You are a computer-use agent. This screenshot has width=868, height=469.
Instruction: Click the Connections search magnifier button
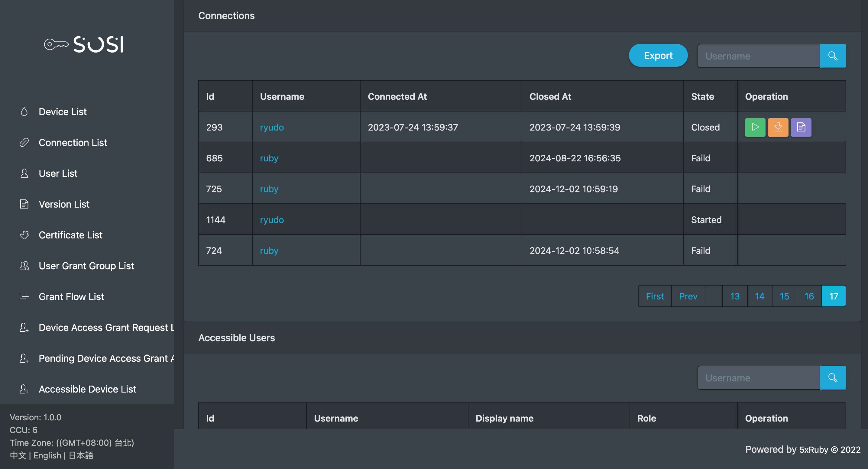(833, 56)
